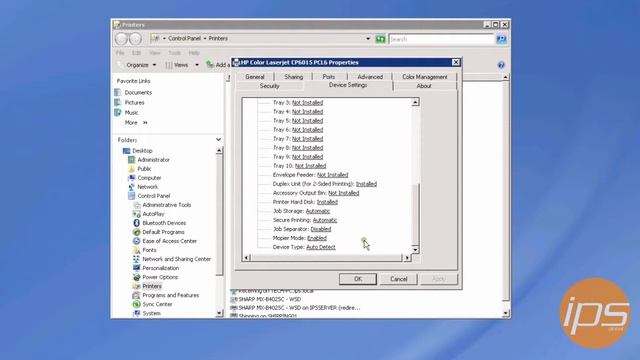
Task: Click the Cancel button
Action: [x=398, y=279]
